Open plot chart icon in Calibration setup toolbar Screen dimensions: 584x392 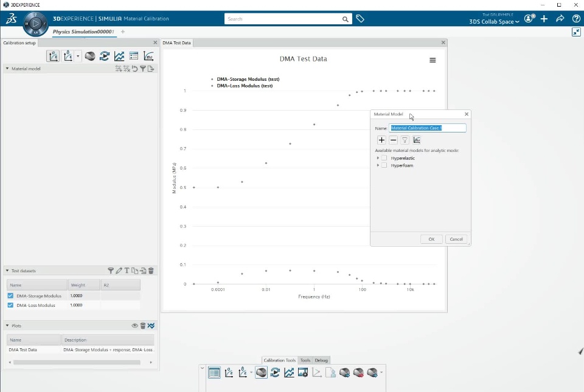pyautogui.click(x=119, y=56)
